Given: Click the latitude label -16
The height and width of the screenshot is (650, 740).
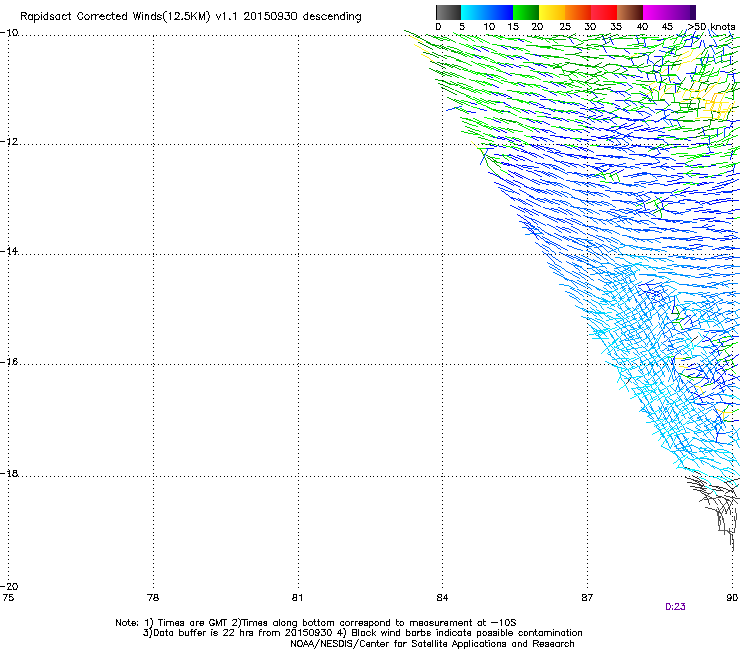Looking at the screenshot, I should [9, 362].
